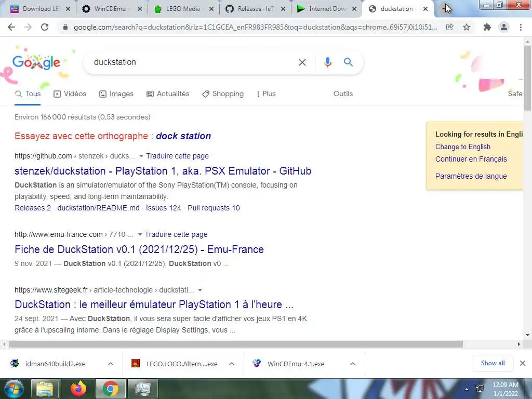Select the Vidéos search filter
Viewport: 532px width, 399px height.
70,94
